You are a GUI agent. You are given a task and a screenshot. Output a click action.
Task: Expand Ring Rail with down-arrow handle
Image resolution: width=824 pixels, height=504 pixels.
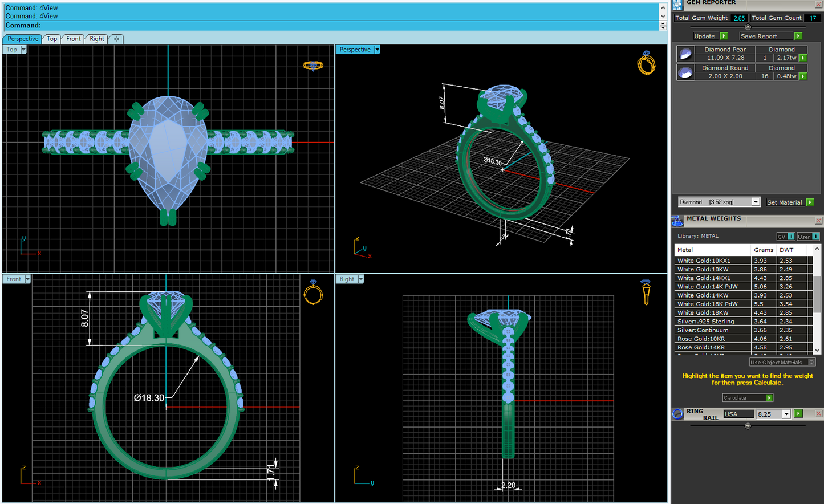click(748, 426)
